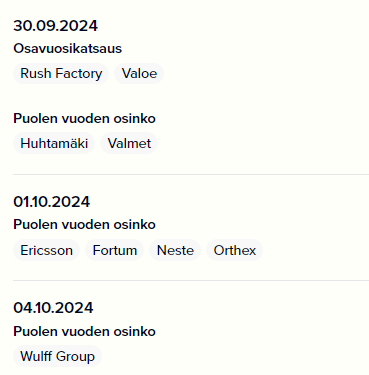Screen dimensions: 369x375
Task: Select the Valoe tag
Action: (139, 73)
